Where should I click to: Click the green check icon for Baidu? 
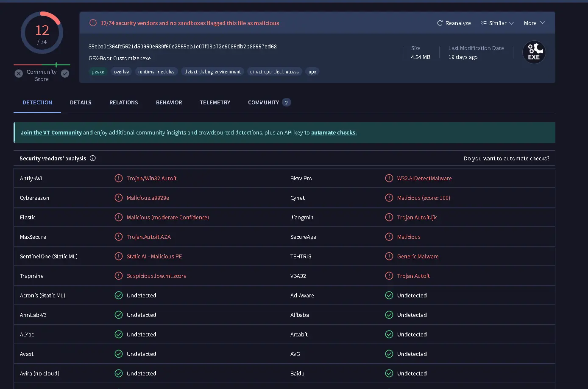389,373
